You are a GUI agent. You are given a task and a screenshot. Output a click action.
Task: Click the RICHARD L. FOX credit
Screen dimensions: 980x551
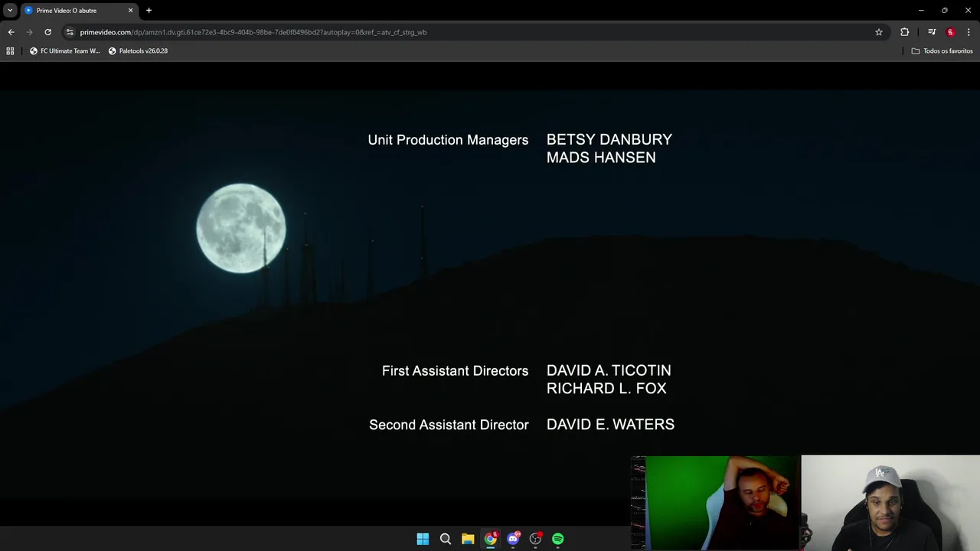[606, 389]
